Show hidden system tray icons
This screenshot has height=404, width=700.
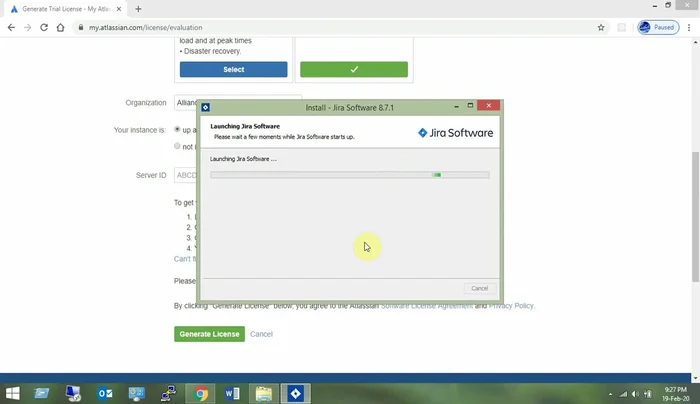(610, 394)
